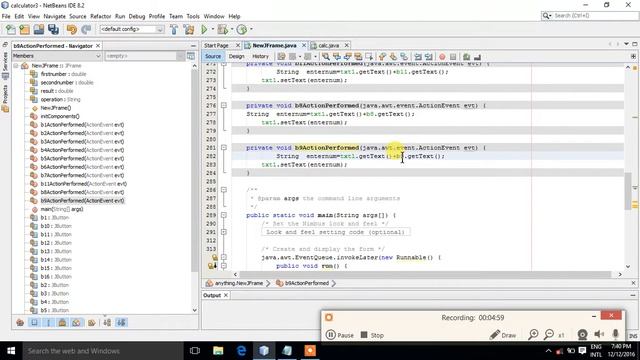Click the Undo toolbar icon
640x360 pixels.
tap(71, 29)
